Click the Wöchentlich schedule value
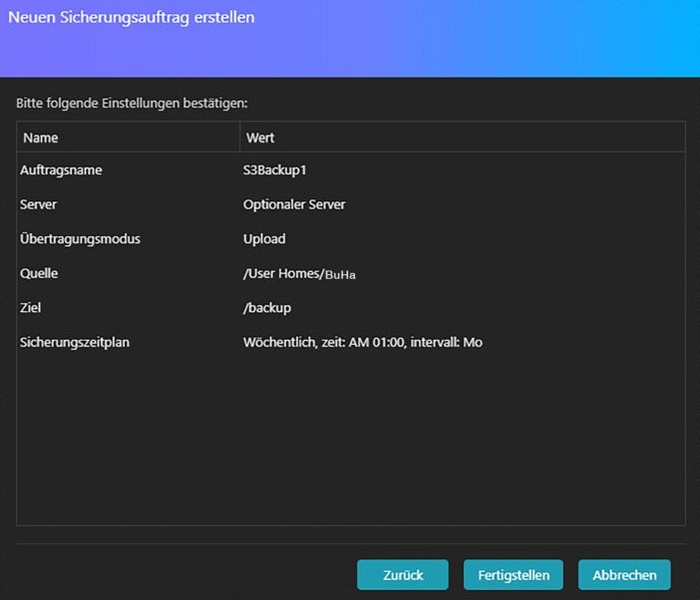The height and width of the screenshot is (600, 700). 363,342
